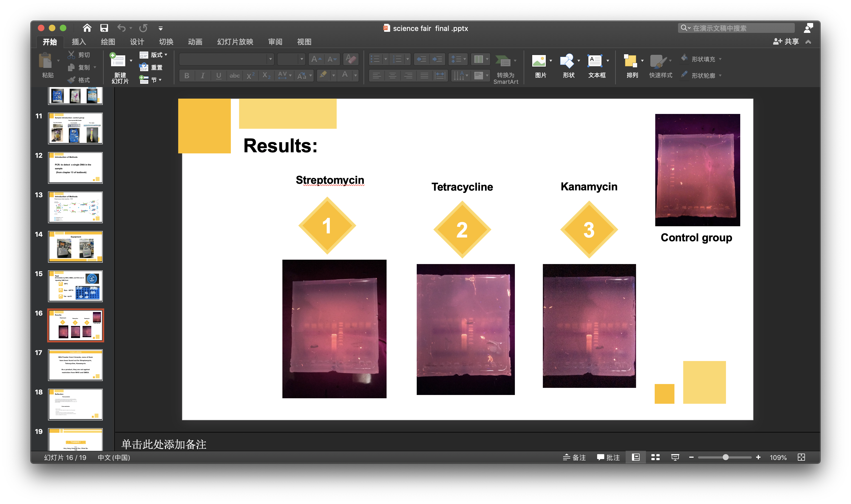This screenshot has width=851, height=504.
Task: Open the comments pane with 批注
Action: [608, 457]
